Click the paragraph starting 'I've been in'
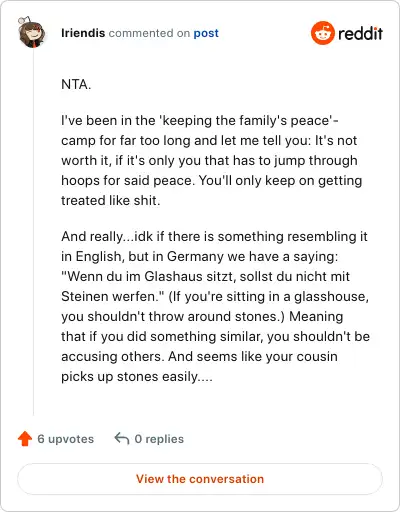The height and width of the screenshot is (512, 400). click(211, 160)
